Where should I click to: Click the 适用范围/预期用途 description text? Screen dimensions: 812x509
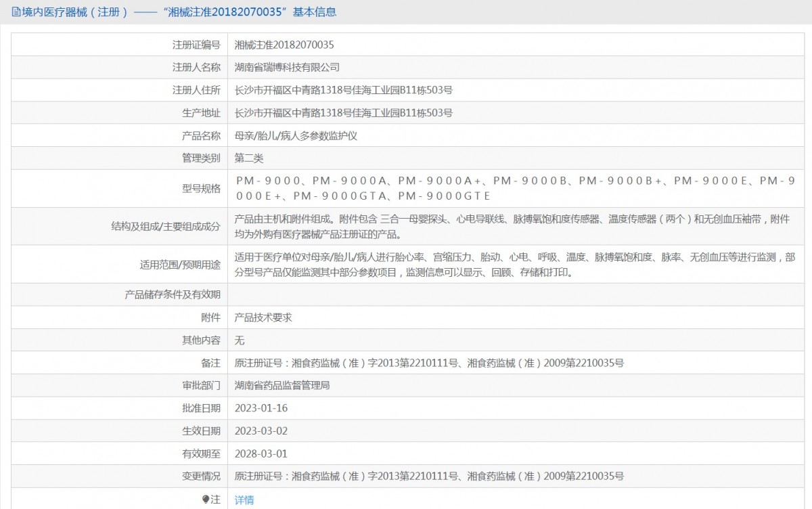pos(515,265)
